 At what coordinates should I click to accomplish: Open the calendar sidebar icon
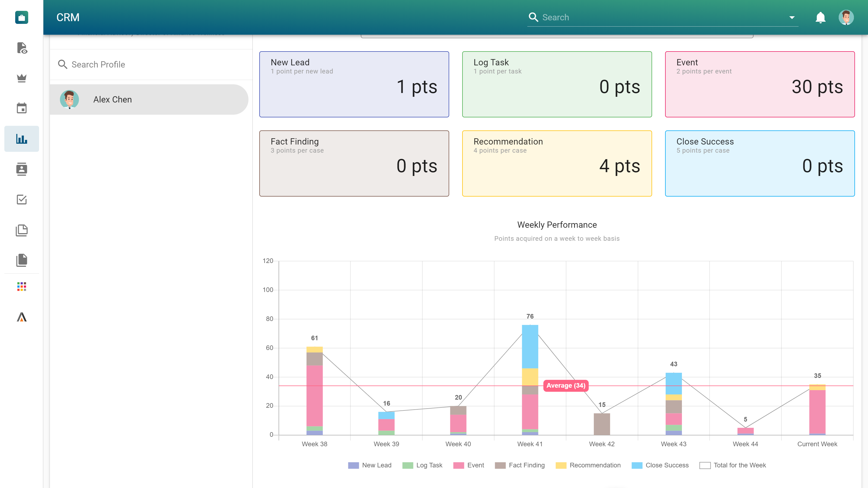pyautogui.click(x=22, y=108)
